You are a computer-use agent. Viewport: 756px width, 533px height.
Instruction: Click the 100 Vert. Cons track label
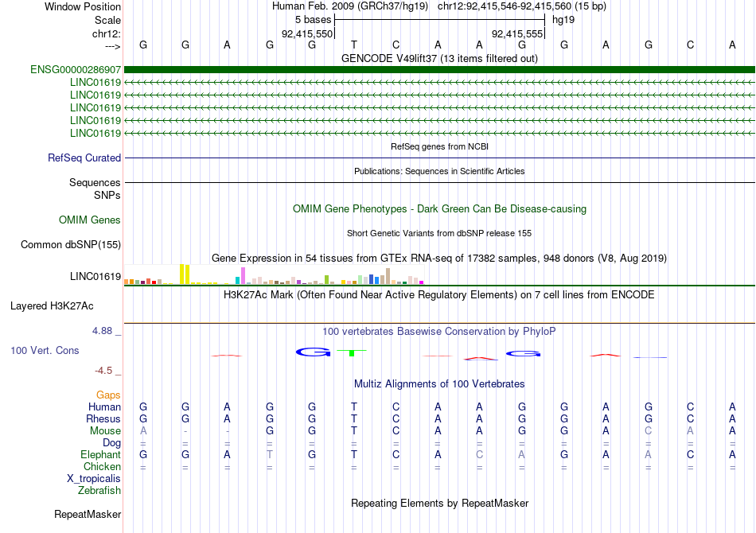[45, 350]
